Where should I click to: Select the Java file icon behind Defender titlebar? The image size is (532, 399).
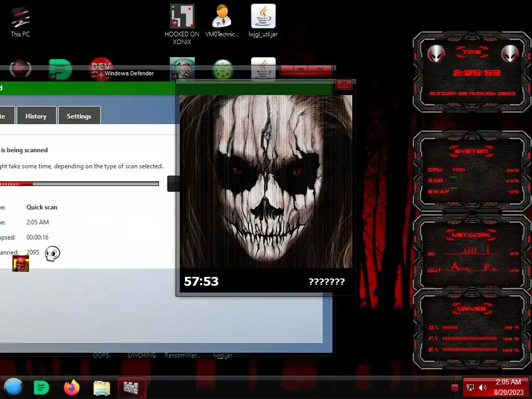(263, 69)
